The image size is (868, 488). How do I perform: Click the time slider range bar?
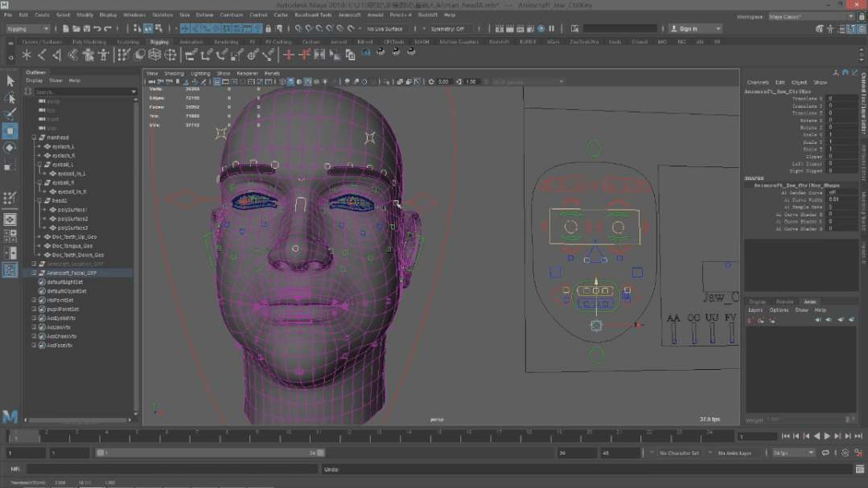[x=209, y=453]
